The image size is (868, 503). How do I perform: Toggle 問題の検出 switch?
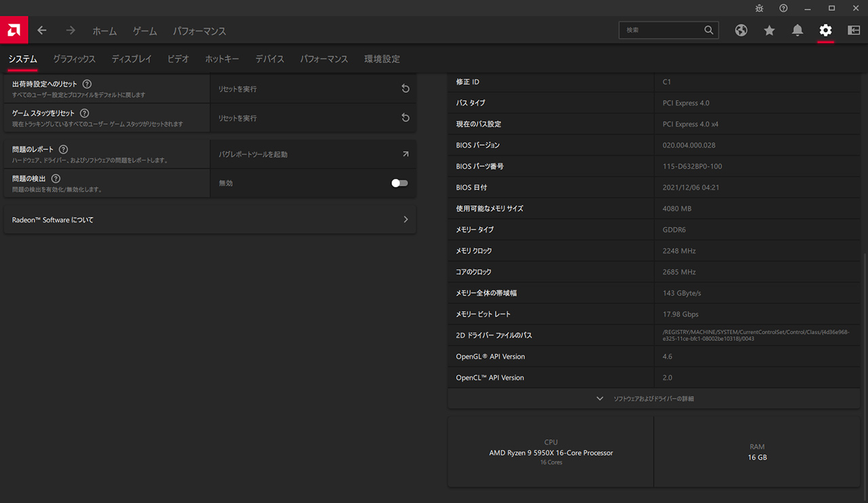point(399,183)
